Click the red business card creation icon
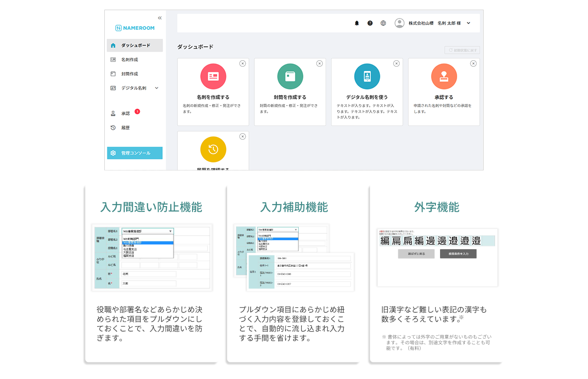 coord(213,76)
